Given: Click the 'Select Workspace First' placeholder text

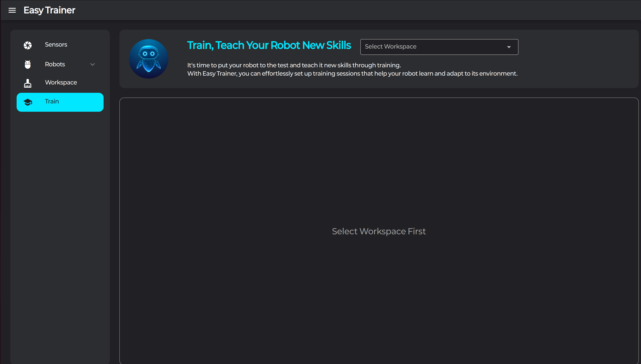Looking at the screenshot, I should tap(379, 231).
